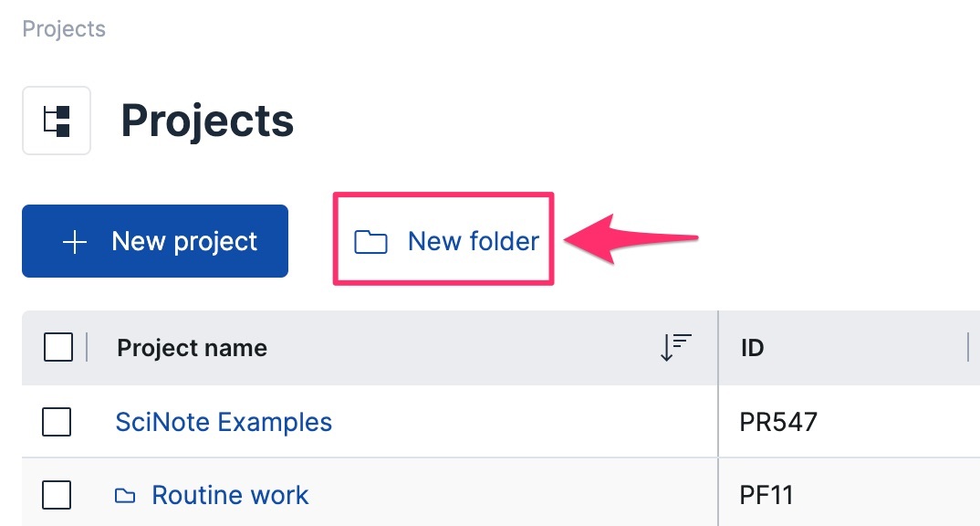Viewport: 980px width, 526px height.
Task: Click the divider between Project name and ID
Action: click(718, 348)
